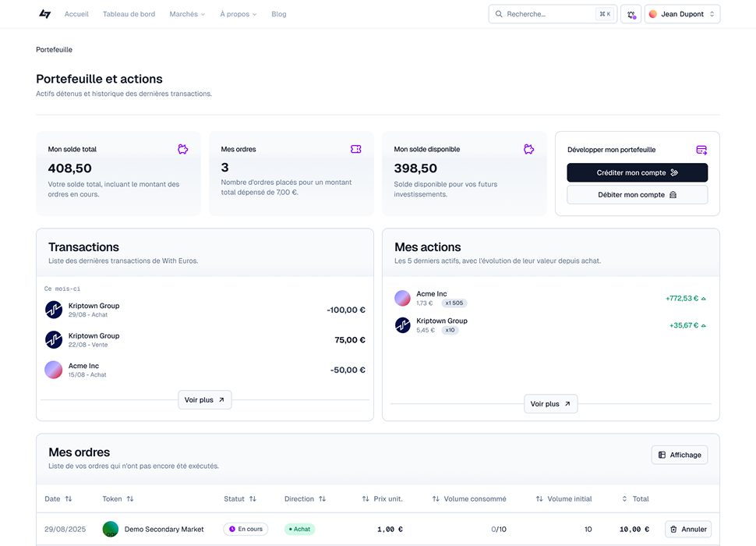Screen dimensions: 756x546
Task: Click the piggy bank icon on Mon solde total
Action: click(183, 149)
